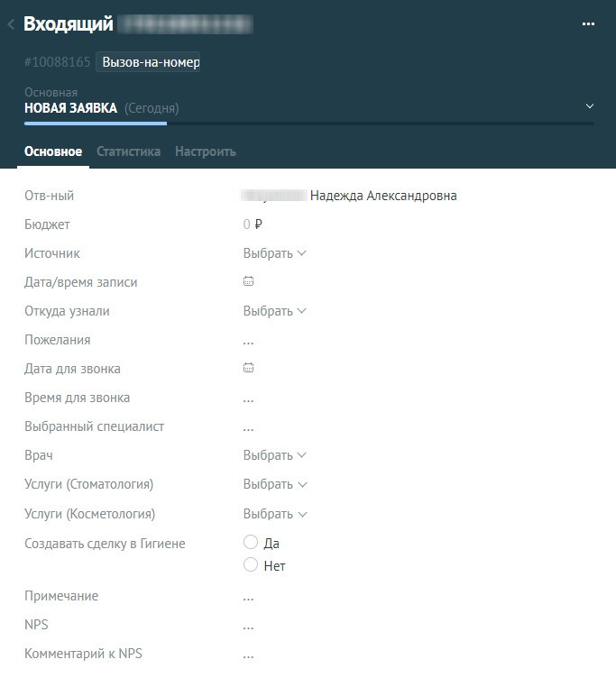Select the Основное tab
This screenshot has width=616, height=687.
[x=53, y=151]
